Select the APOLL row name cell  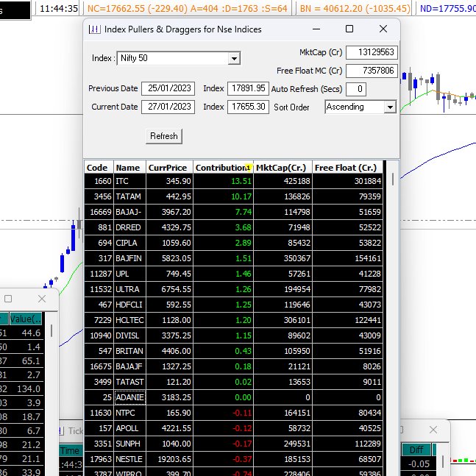point(130,428)
